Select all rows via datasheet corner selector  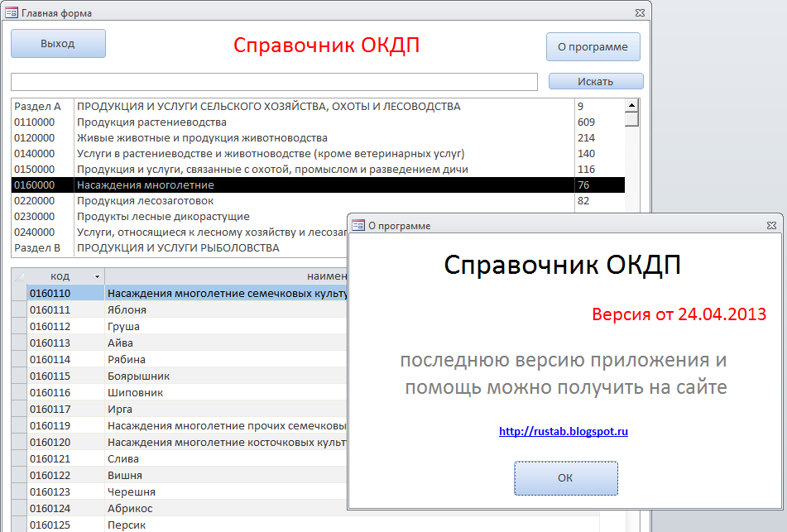[x=20, y=276]
